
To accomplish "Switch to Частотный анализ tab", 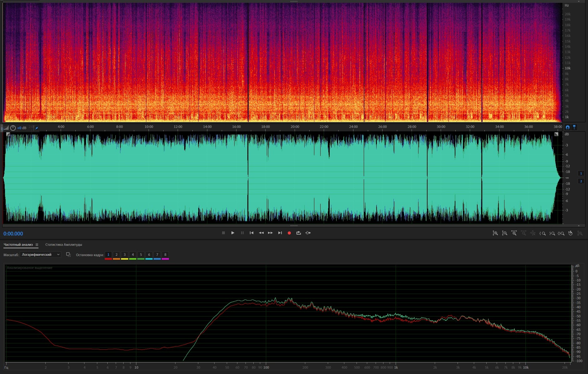I will point(18,245).
